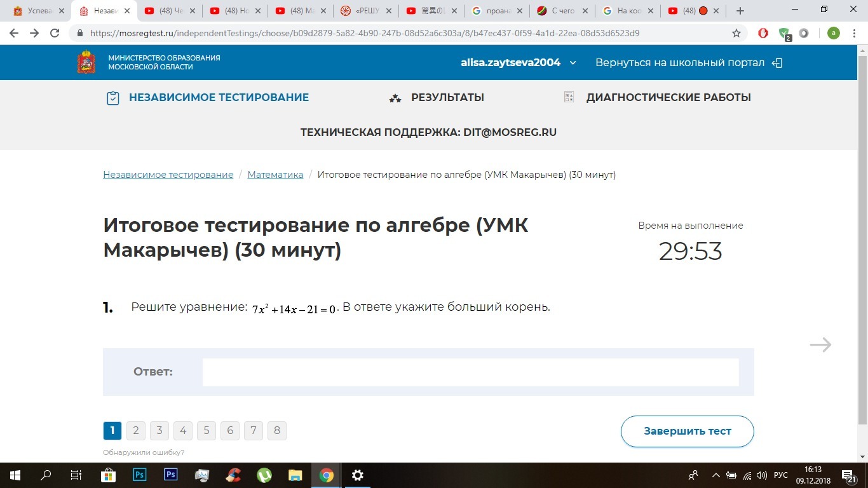The width and height of the screenshot is (868, 488).
Task: Click the battery icon in system tray
Action: (x=731, y=475)
